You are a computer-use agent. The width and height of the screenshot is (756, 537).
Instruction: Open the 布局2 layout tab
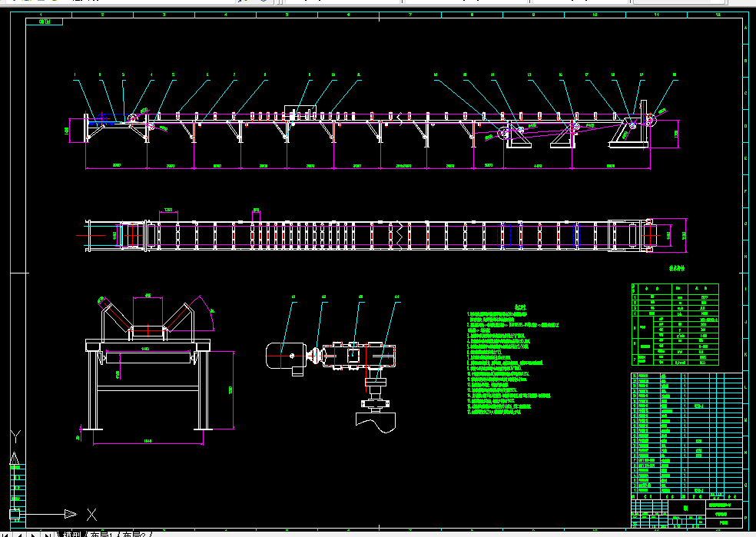point(134,534)
